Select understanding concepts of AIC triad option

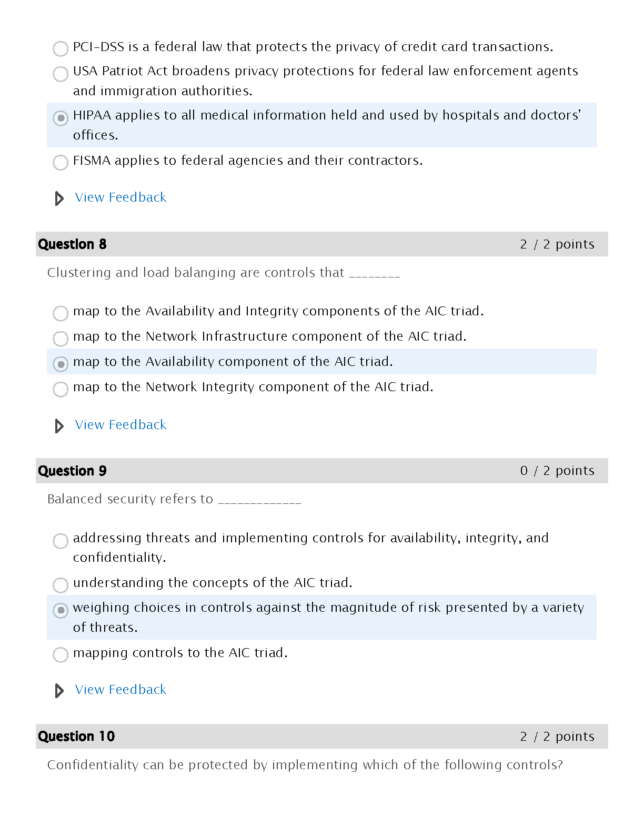[61, 585]
